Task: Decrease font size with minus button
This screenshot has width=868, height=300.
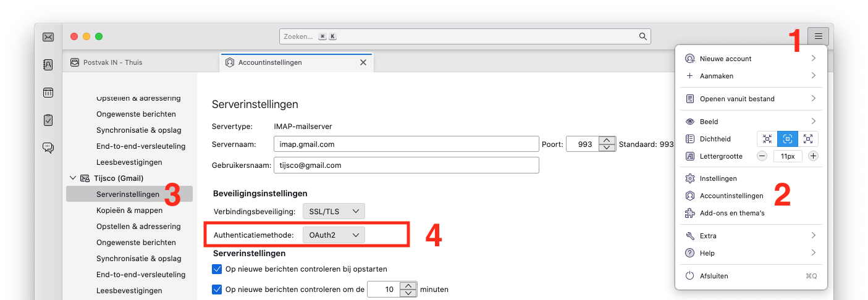Action: click(762, 156)
